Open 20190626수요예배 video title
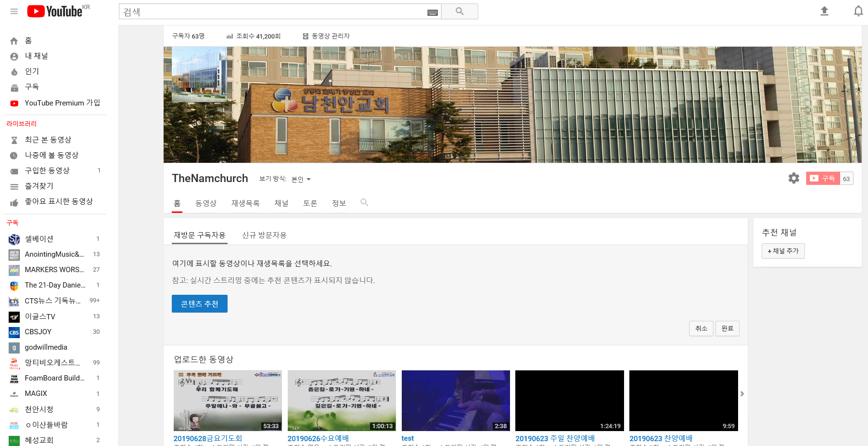The height and width of the screenshot is (446, 868). [x=318, y=438]
